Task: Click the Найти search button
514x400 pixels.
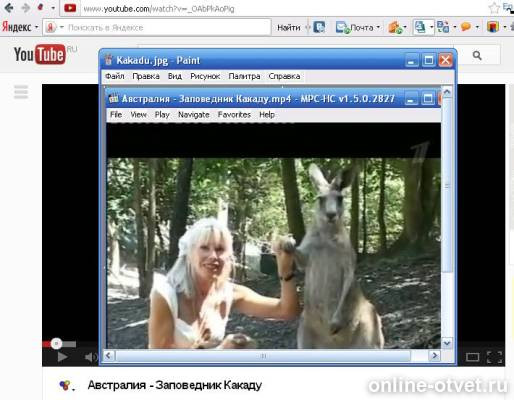Action: click(289, 28)
